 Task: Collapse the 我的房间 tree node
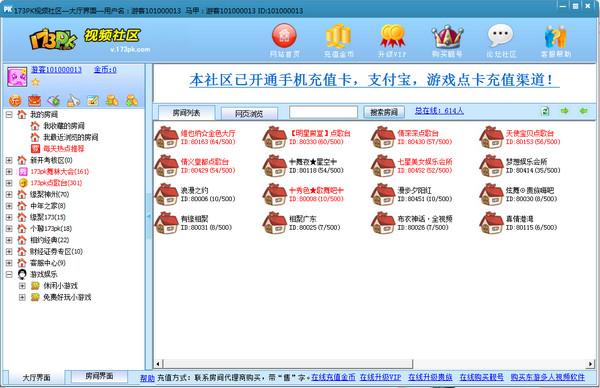(9, 114)
